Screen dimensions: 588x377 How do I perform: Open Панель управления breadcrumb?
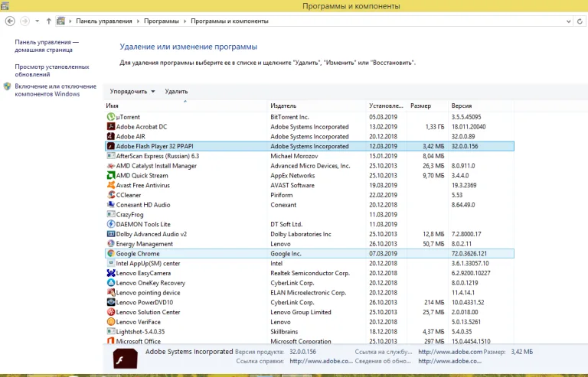104,21
